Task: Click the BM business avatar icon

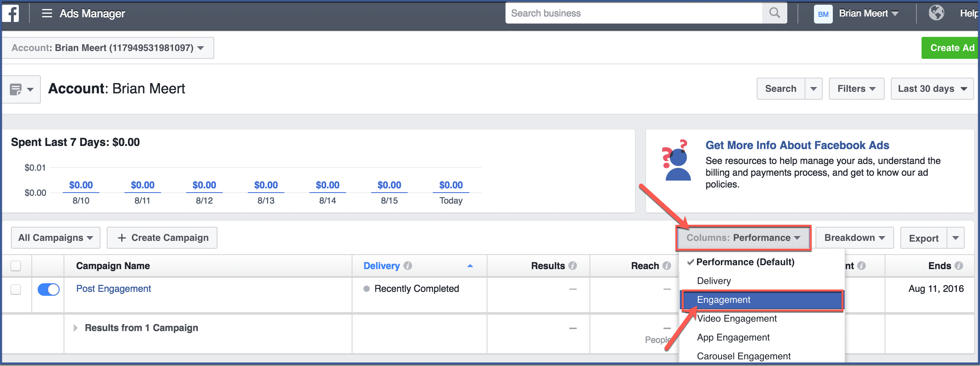Action: tap(823, 14)
